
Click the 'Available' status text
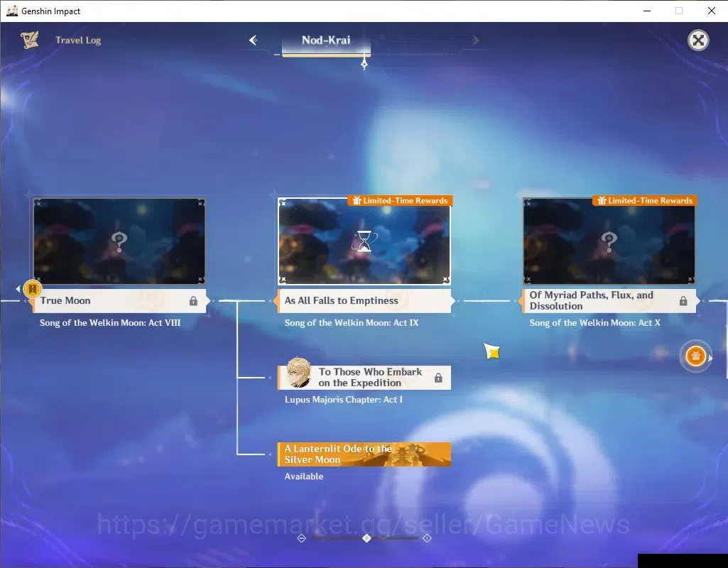pos(304,476)
